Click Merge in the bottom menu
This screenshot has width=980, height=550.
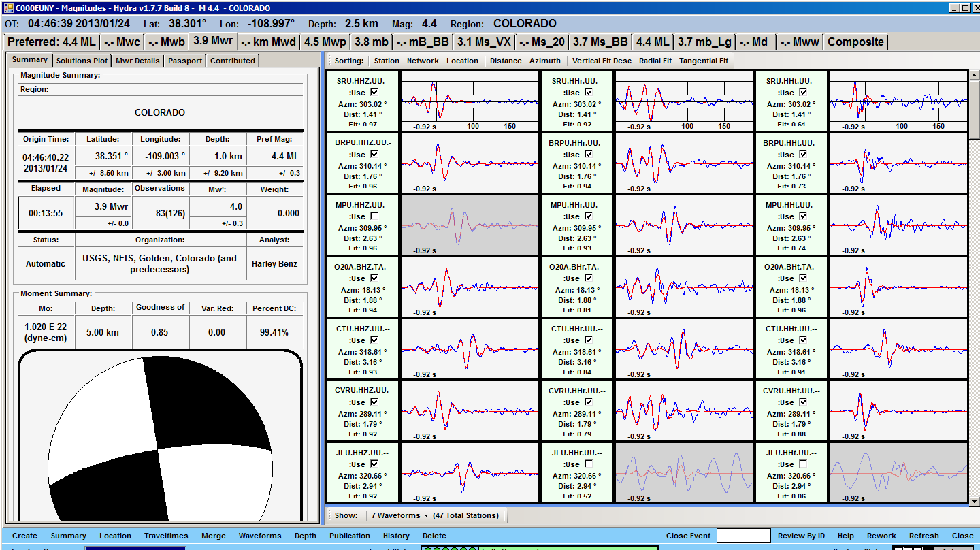pos(213,536)
